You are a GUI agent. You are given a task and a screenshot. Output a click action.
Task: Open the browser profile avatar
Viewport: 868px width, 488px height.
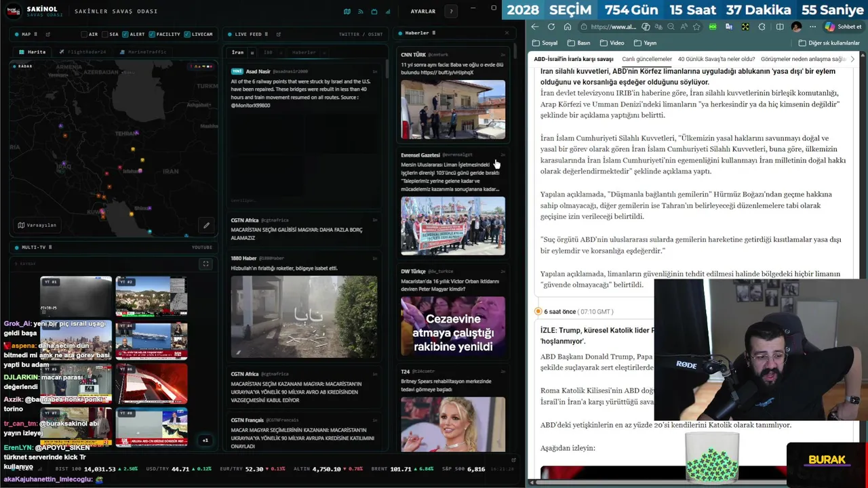coord(796,26)
